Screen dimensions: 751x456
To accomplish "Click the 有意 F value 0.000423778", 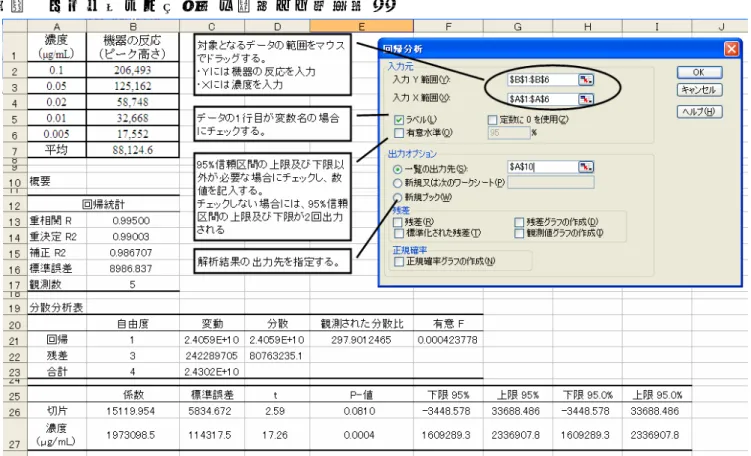I will pos(448,340).
